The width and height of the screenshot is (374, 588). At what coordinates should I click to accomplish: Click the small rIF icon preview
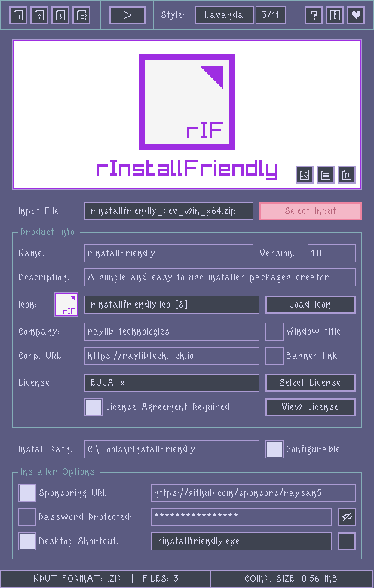pos(66,305)
